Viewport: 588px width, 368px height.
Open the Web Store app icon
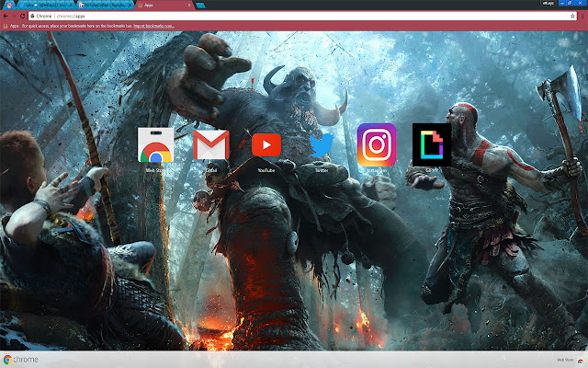[155, 145]
